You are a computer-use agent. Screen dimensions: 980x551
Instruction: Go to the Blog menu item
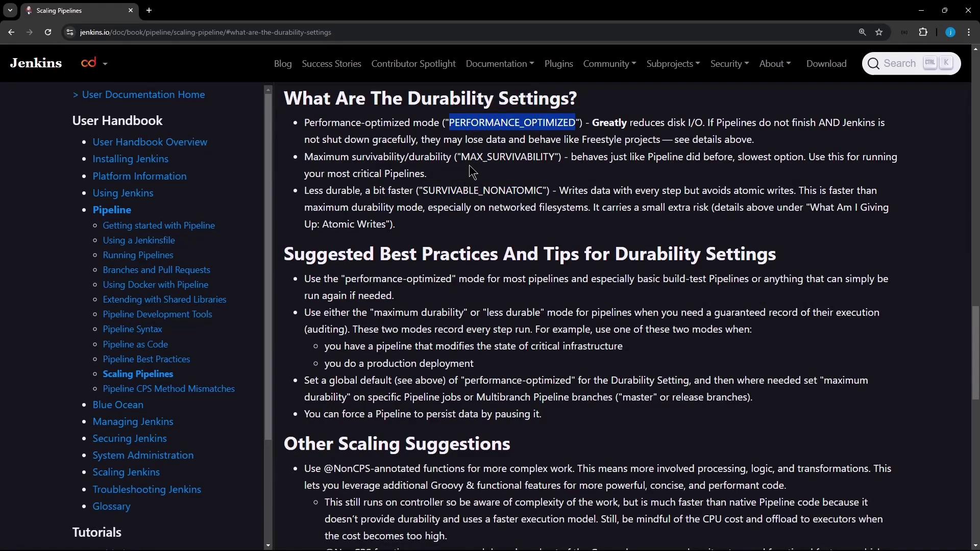[x=283, y=64]
